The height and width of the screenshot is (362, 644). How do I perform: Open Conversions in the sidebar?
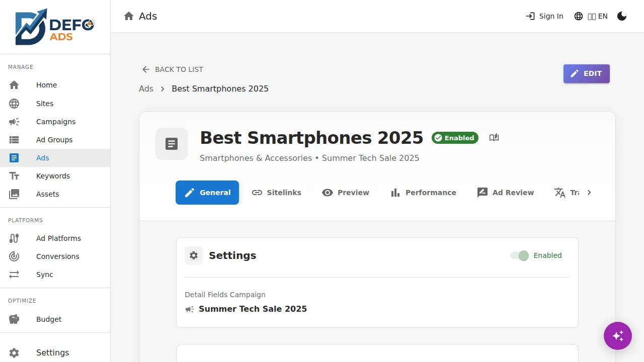(x=55, y=256)
